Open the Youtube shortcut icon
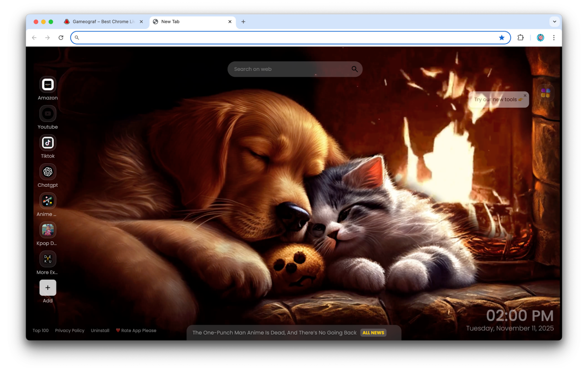Viewport: 588px width, 368px height. (x=48, y=114)
